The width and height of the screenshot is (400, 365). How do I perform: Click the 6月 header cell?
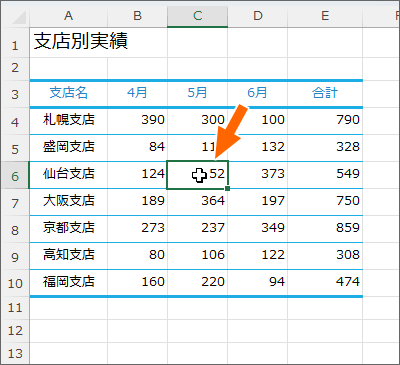click(x=258, y=94)
